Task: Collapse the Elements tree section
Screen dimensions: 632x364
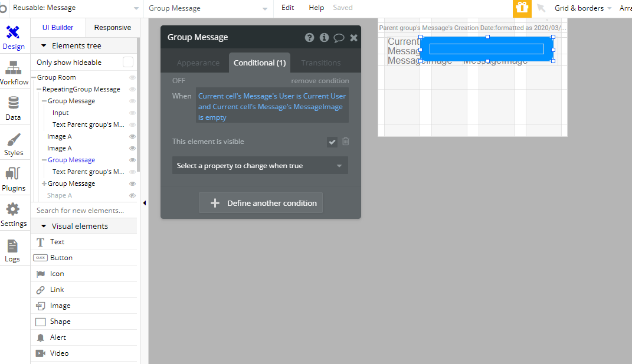Action: pyautogui.click(x=44, y=46)
